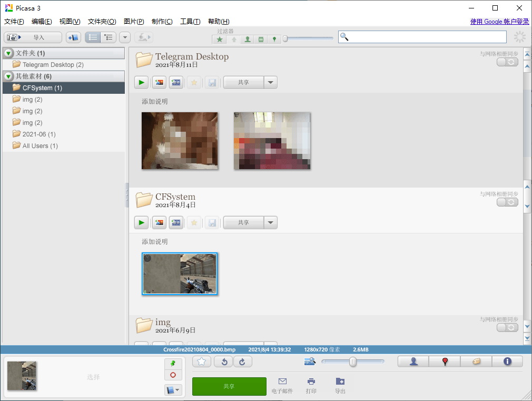Switch to flat folder view
Viewport: 532px width, 401px height.
pos(93,37)
